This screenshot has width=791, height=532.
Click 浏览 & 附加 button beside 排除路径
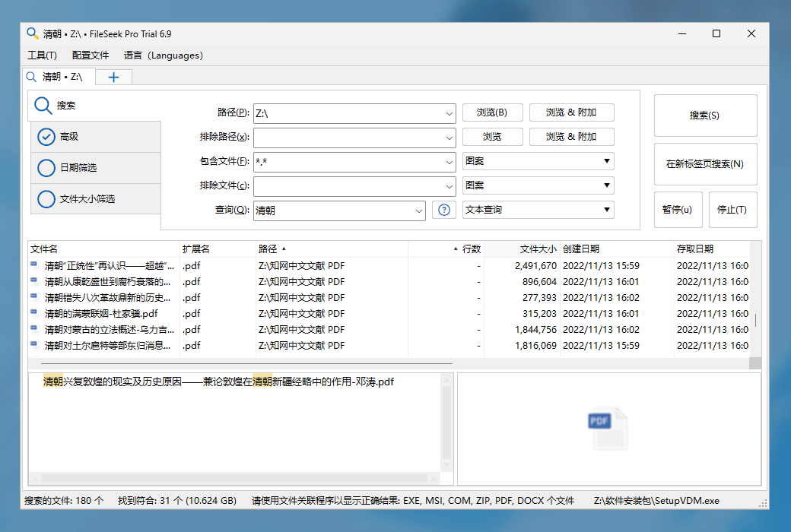point(571,137)
